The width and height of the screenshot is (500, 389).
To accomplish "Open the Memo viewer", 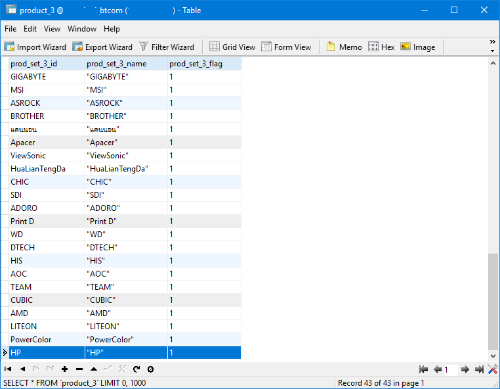I will click(344, 47).
